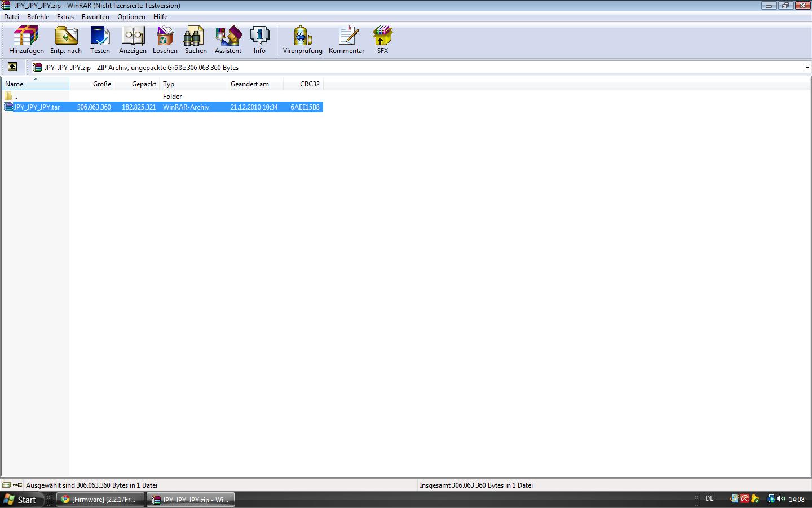Open the Optionen menu

tap(131, 17)
